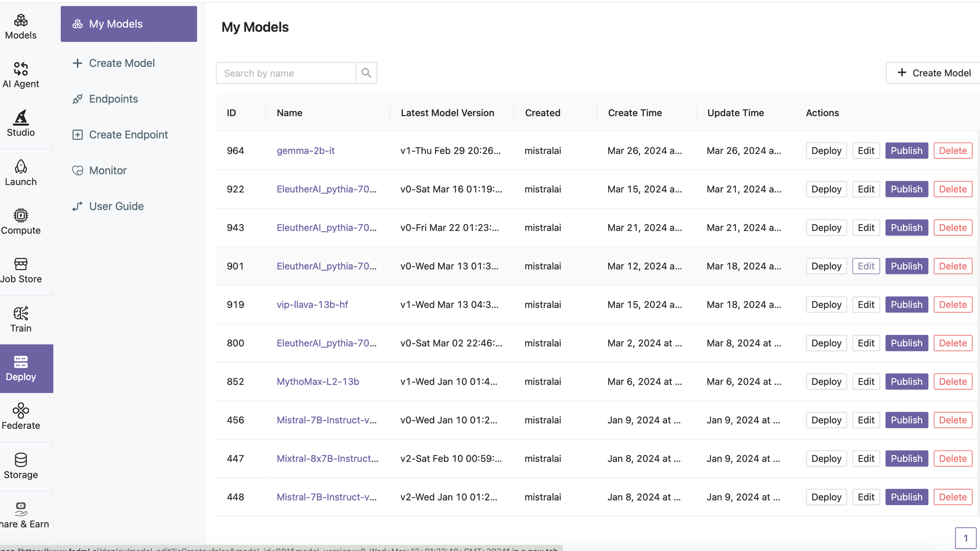
Task: Open the MythoMax-L2-13b model link
Action: point(318,381)
